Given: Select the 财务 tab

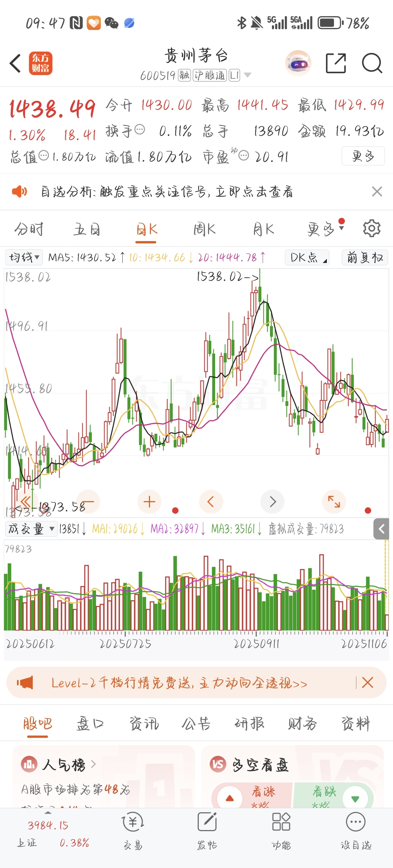Looking at the screenshot, I should [302, 723].
